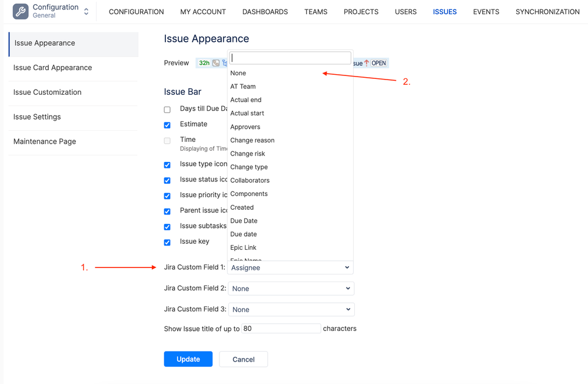Uncheck the Estimate checkbox
The height and width of the screenshot is (384, 588).
coord(167,125)
